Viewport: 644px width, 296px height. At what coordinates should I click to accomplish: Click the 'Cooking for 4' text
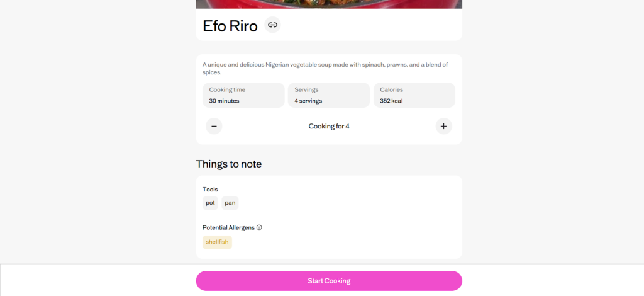[329, 126]
